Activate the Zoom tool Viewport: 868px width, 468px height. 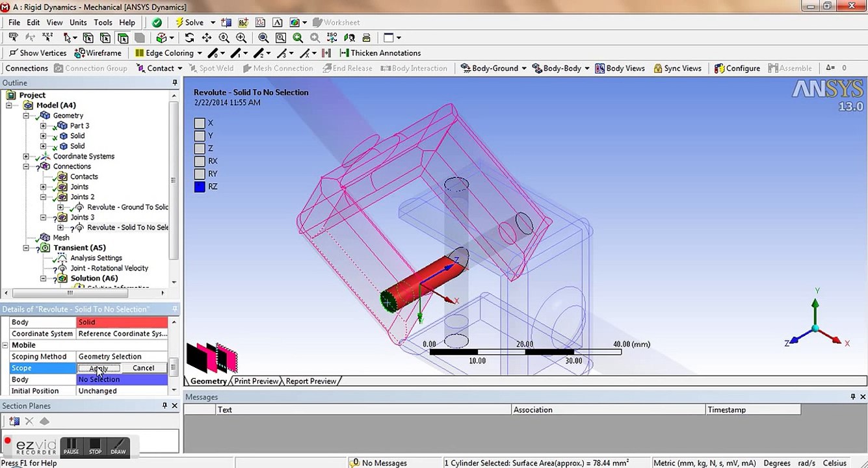click(224, 38)
